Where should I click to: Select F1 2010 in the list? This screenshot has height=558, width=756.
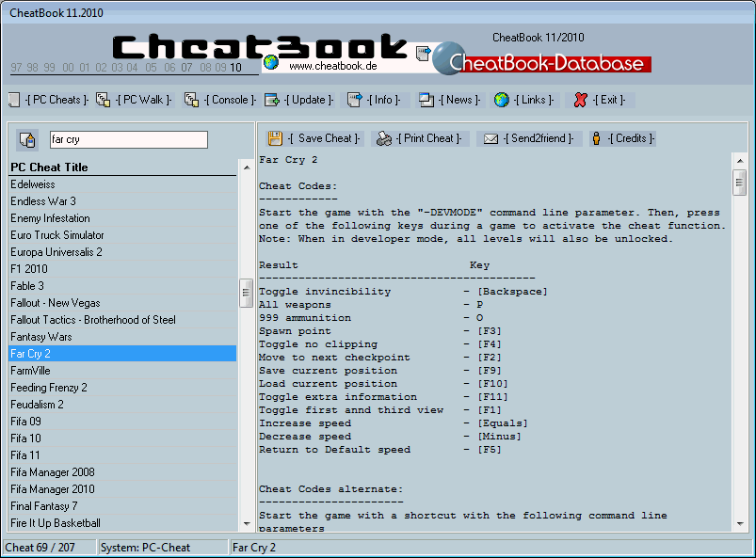pos(123,269)
